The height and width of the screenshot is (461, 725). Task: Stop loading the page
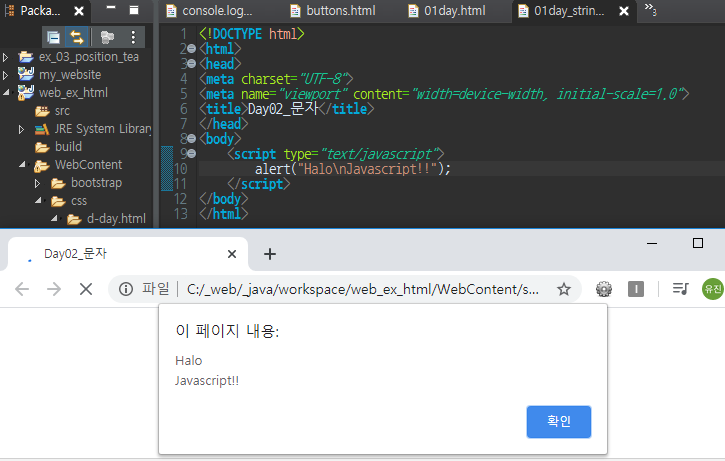86,289
